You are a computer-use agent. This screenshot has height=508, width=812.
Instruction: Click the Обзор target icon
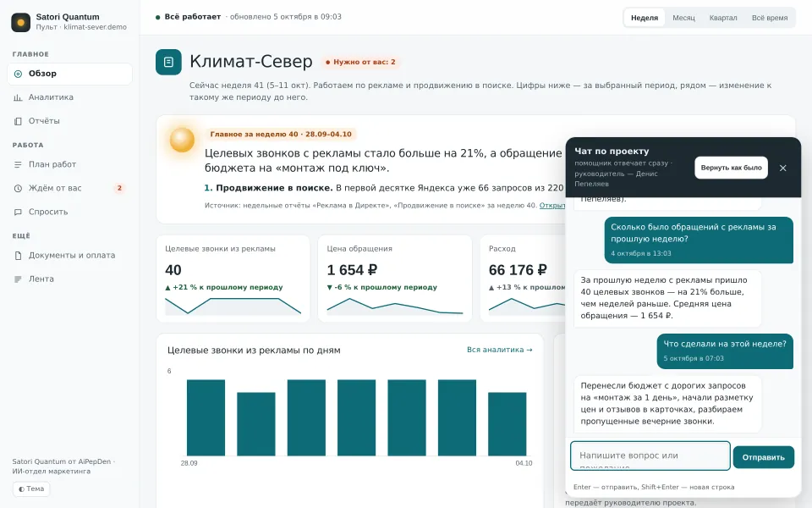[x=18, y=74]
